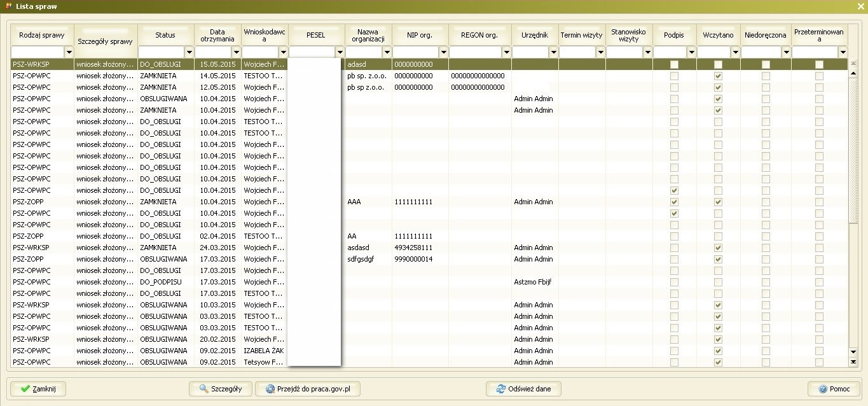Toggle Podpis checkbox in Astzmo Fbijf row
Image resolution: width=868 pixels, height=406 pixels.
point(674,282)
